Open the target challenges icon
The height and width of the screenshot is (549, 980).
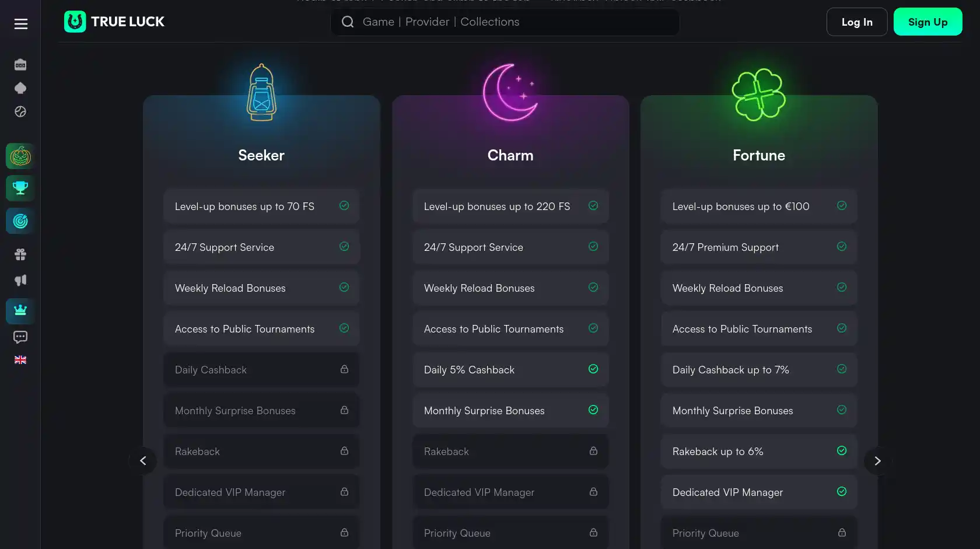(20, 221)
